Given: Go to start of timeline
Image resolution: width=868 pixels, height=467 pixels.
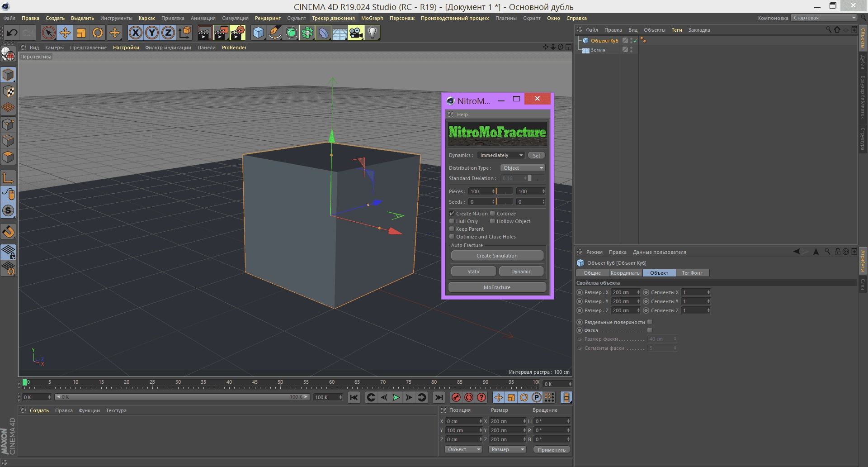Looking at the screenshot, I should coord(354,397).
